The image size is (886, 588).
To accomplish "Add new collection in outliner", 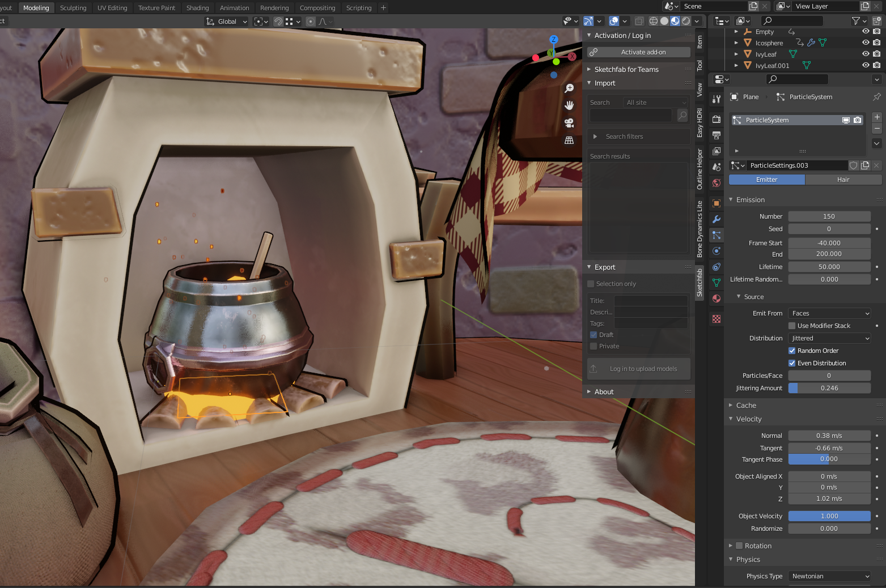I will pos(877,21).
